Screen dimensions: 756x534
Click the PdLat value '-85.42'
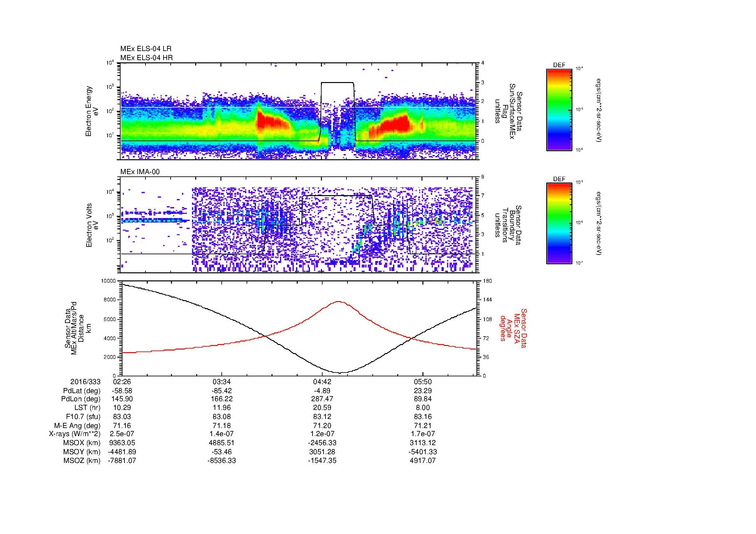point(222,391)
